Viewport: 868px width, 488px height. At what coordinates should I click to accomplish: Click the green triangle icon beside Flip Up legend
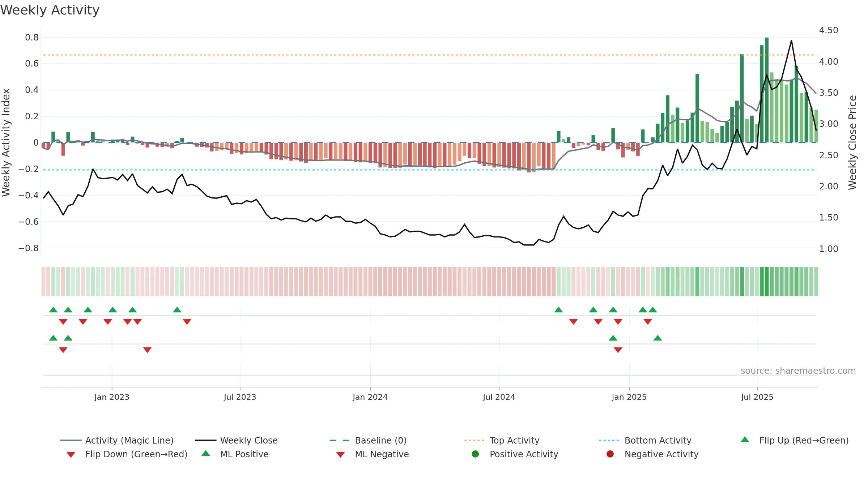745,440
